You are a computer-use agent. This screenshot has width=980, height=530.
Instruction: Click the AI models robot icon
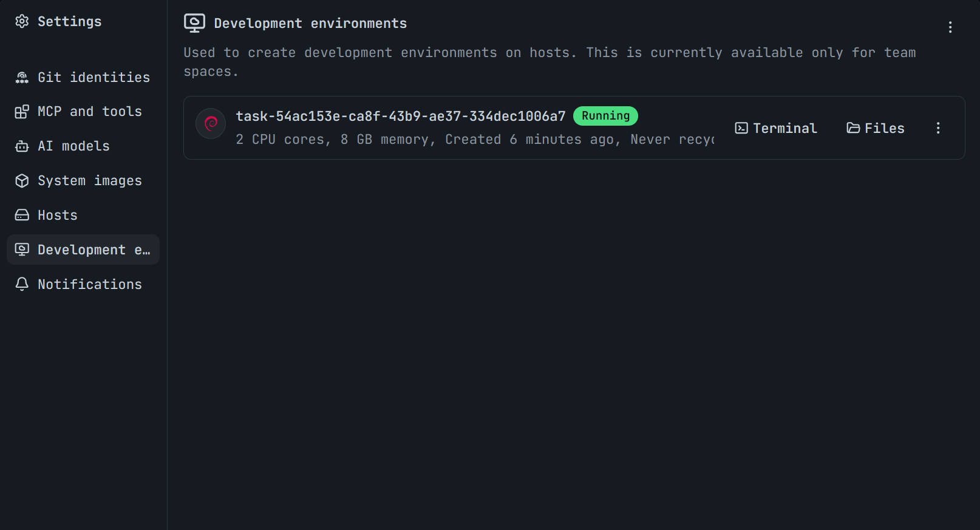[22, 146]
